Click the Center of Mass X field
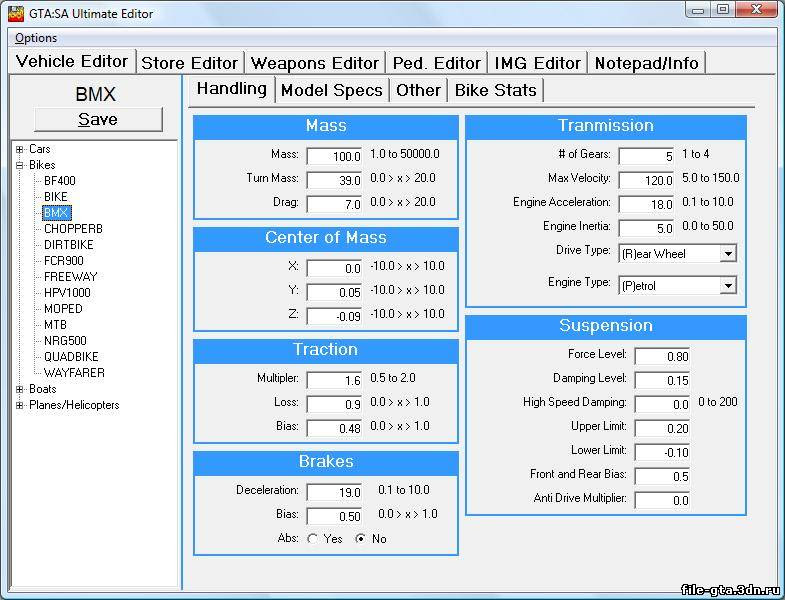 (x=334, y=268)
